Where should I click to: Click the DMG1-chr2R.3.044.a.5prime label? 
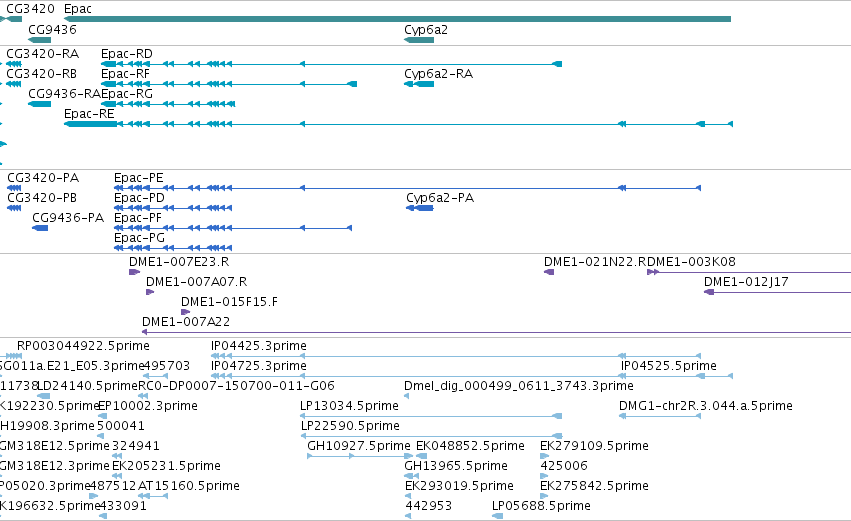706,406
